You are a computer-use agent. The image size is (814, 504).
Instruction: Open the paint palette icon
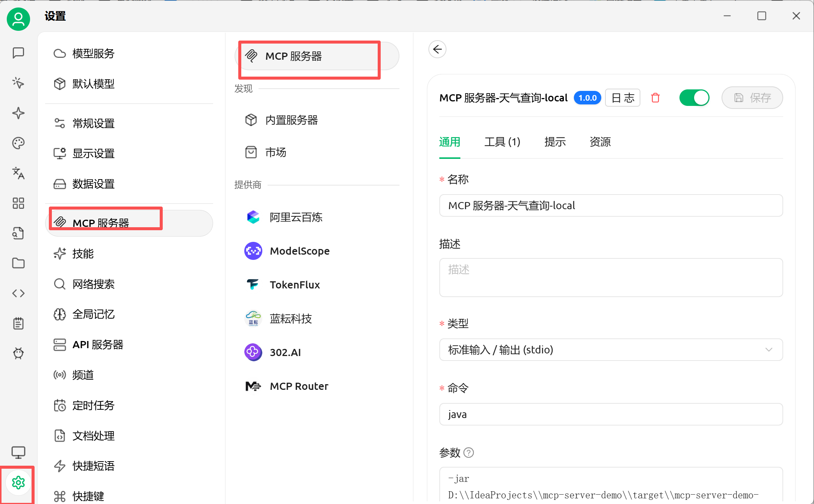tap(18, 143)
